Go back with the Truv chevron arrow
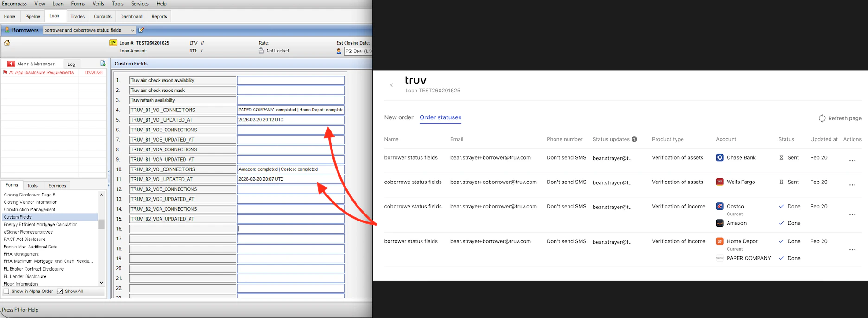Image resolution: width=868 pixels, height=318 pixels. click(x=391, y=85)
